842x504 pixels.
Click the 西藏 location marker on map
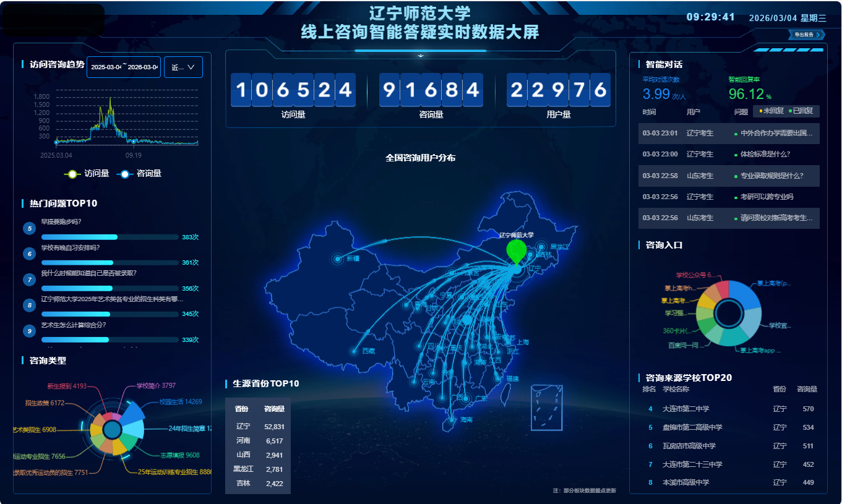[354, 351]
